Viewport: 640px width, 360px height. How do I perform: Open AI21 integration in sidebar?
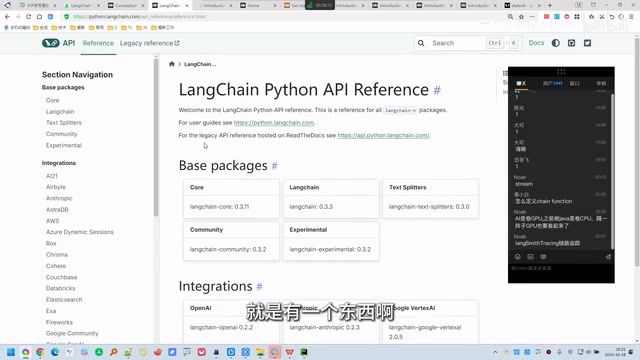pyautogui.click(x=52, y=176)
